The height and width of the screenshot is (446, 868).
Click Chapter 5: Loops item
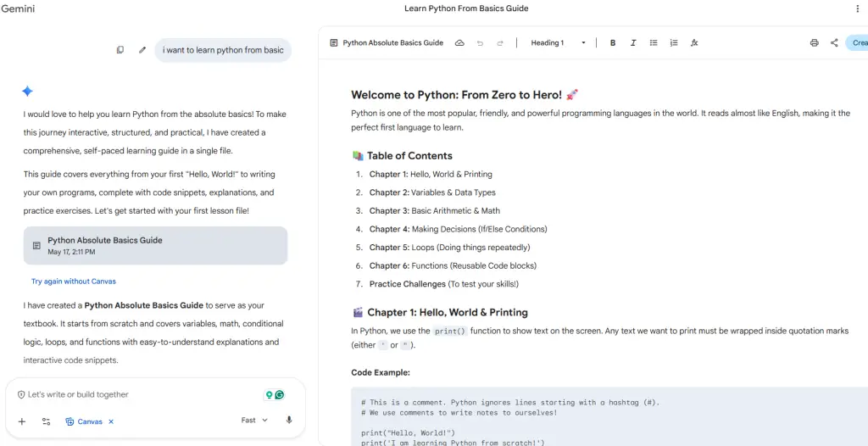tap(449, 247)
